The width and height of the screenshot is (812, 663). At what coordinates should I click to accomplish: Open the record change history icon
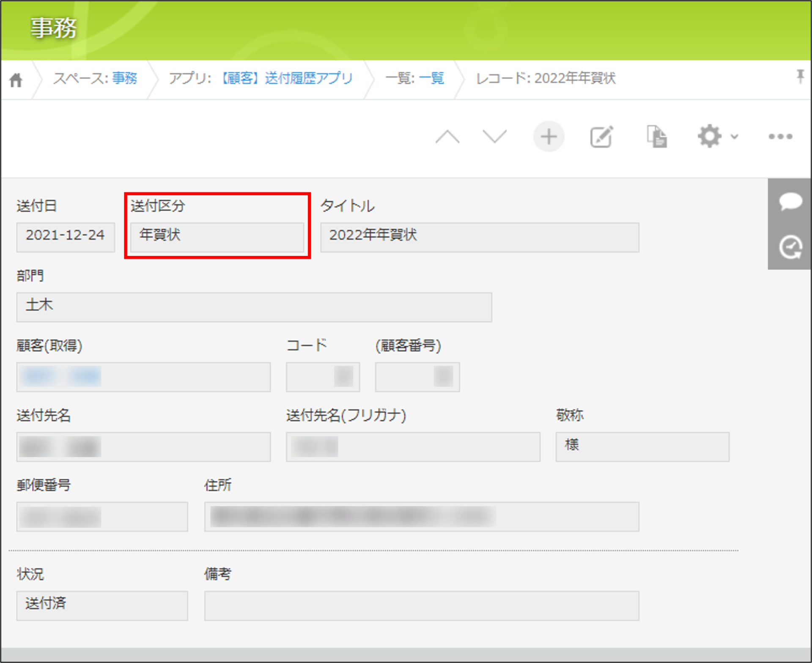(790, 247)
